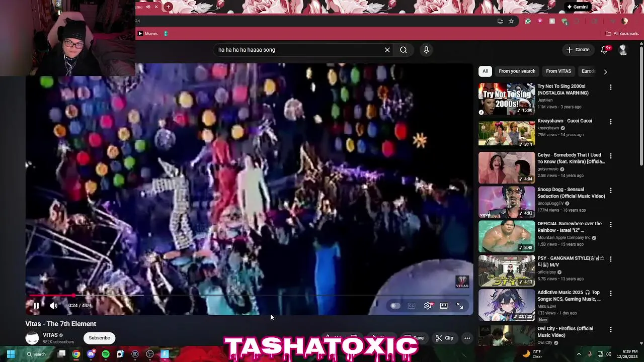Open the Kreayshawn Gucci Gucci thumbnail
The height and width of the screenshot is (362, 644).
click(x=507, y=133)
